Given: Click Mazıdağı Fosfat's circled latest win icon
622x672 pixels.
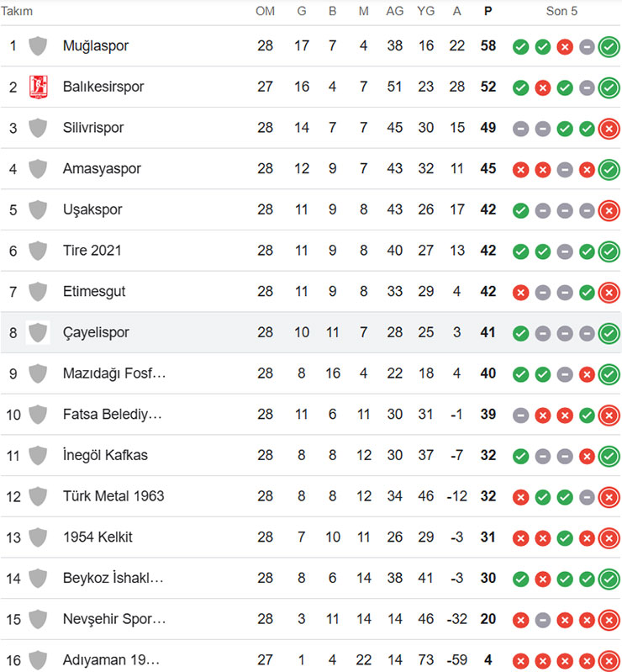Looking at the screenshot, I should click(x=609, y=373).
